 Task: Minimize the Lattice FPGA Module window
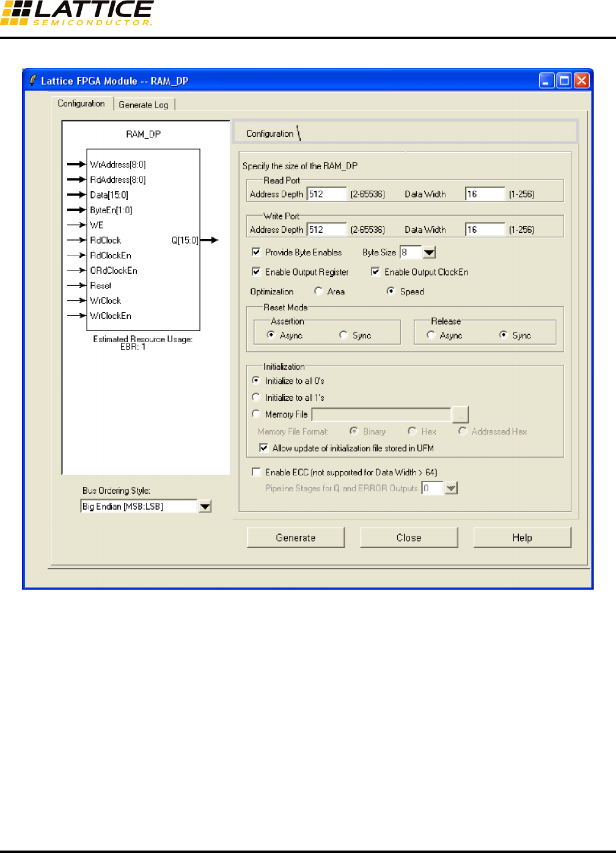point(547,81)
